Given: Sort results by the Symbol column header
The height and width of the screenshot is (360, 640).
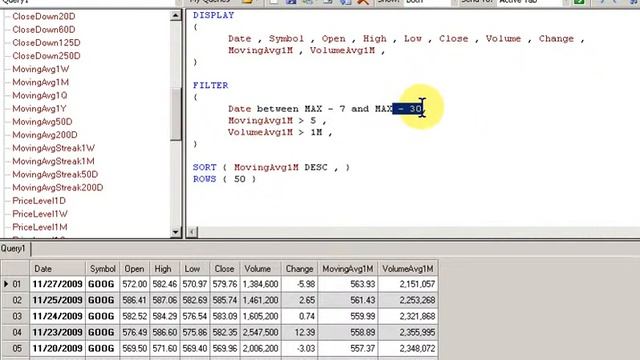Looking at the screenshot, I should [x=102, y=269].
